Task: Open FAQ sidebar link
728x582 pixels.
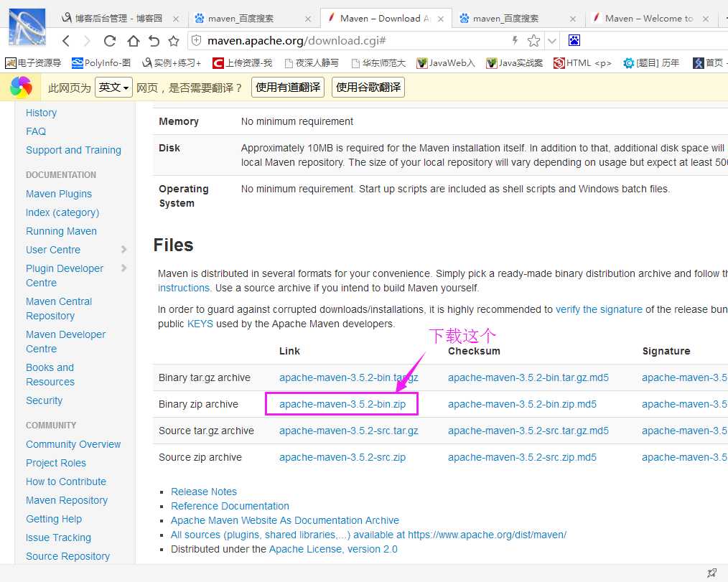Action: [36, 131]
